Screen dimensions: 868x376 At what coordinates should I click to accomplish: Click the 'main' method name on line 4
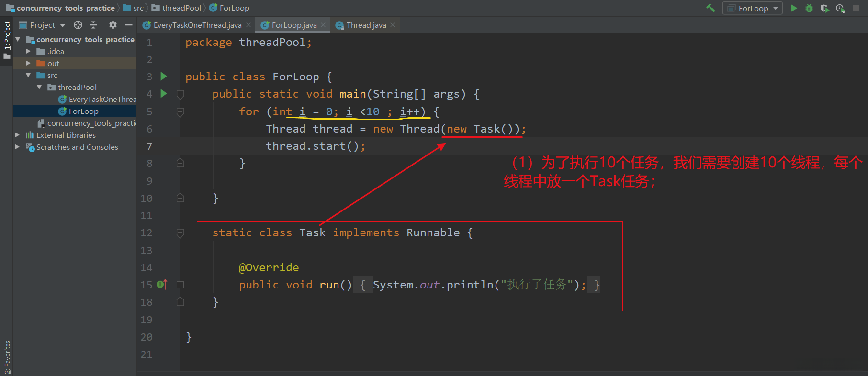click(352, 94)
